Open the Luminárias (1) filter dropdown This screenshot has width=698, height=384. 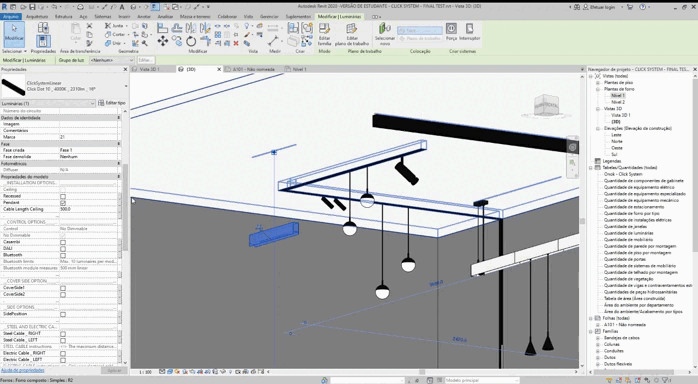[x=48, y=103]
